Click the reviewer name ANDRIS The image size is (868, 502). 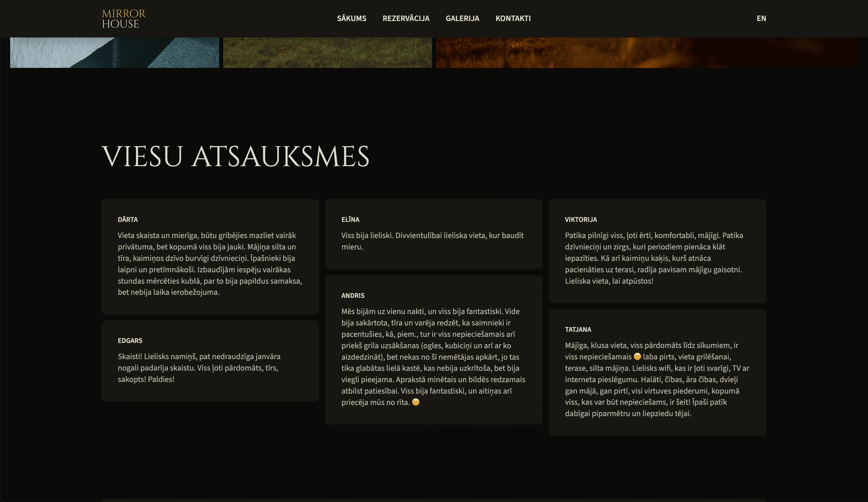tap(353, 295)
